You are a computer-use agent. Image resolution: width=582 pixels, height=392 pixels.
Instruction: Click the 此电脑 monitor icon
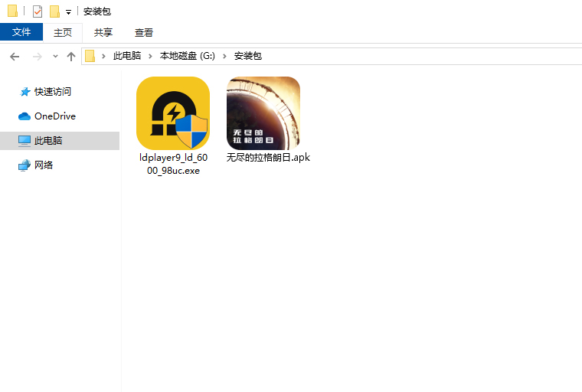click(25, 141)
